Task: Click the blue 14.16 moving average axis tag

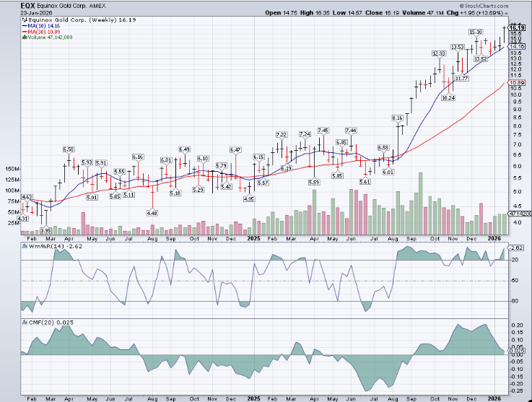Action: 516,46
